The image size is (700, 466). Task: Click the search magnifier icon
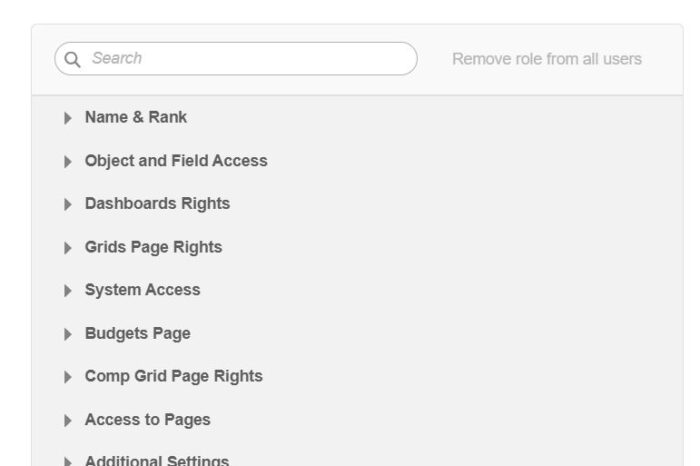(x=72, y=59)
